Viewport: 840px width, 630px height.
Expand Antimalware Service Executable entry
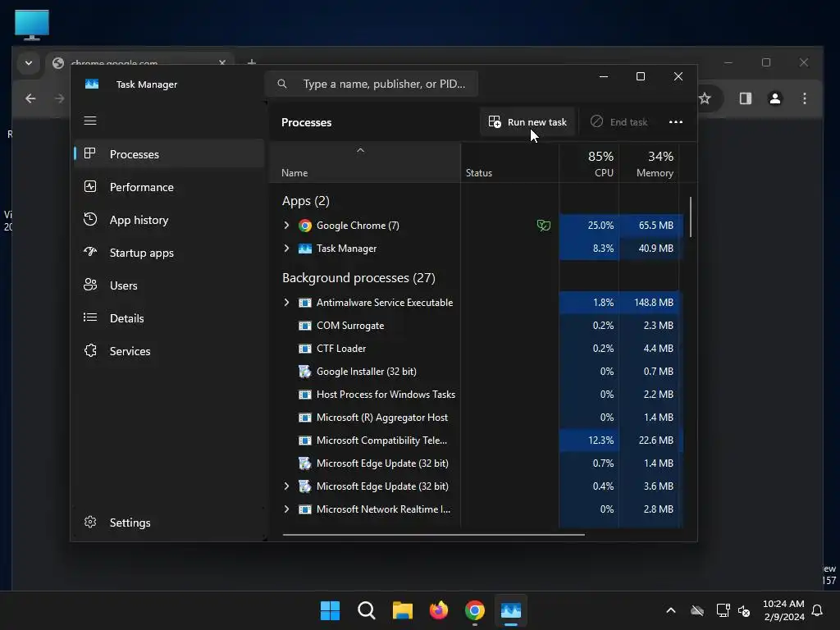286,302
